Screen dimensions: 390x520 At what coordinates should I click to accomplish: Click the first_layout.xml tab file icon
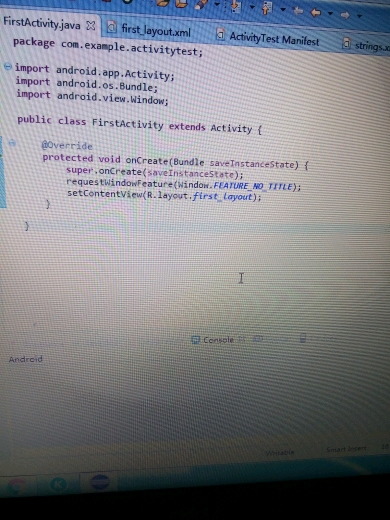click(112, 27)
